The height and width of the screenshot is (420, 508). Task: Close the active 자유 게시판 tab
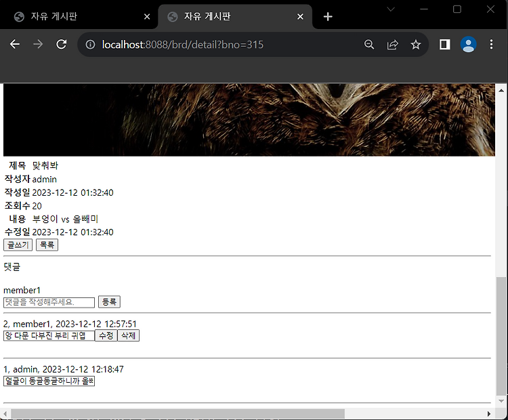point(300,16)
